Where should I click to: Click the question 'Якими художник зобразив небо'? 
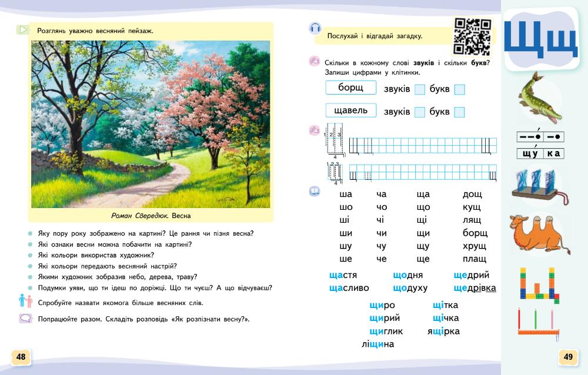click(x=118, y=277)
